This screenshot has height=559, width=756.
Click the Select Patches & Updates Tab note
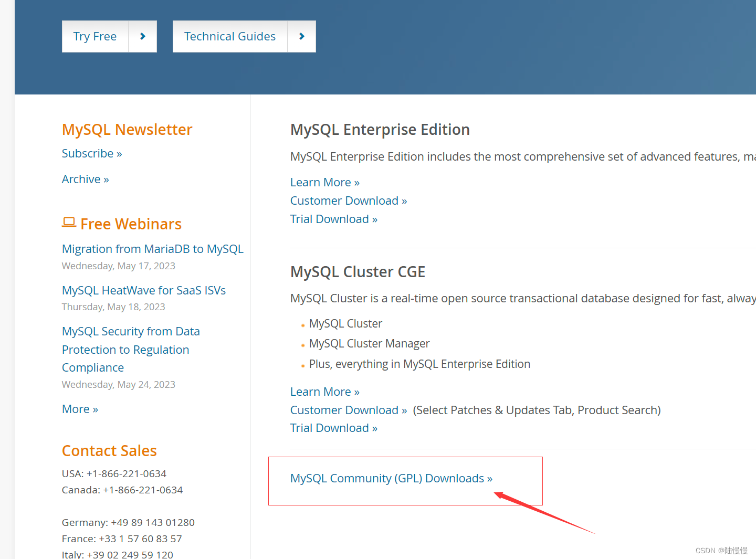(x=537, y=410)
